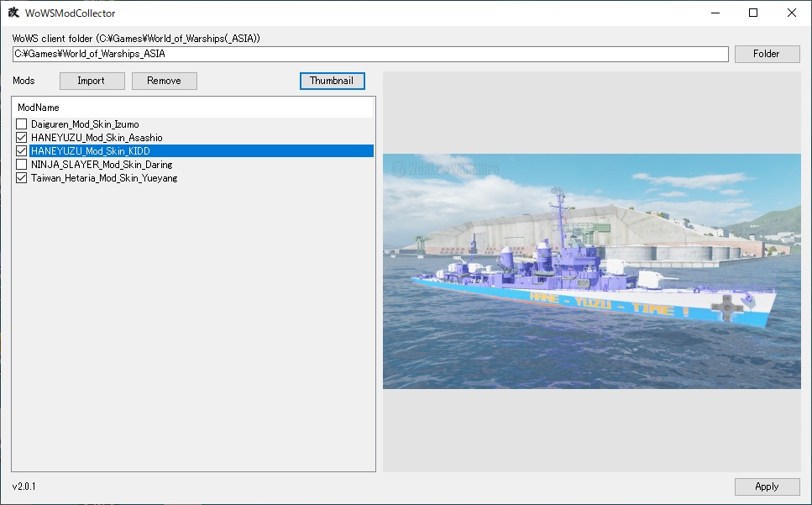
Task: Click the Folder browse button
Action: click(767, 54)
